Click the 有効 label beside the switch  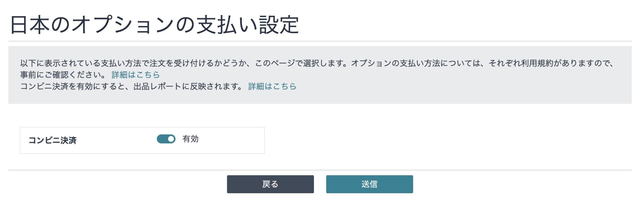point(191,139)
